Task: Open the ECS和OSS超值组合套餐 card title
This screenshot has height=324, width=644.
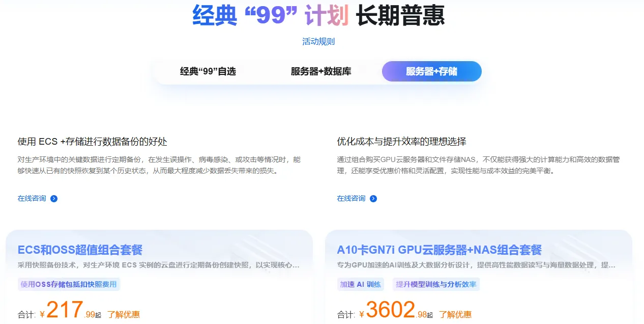Action: (80, 250)
